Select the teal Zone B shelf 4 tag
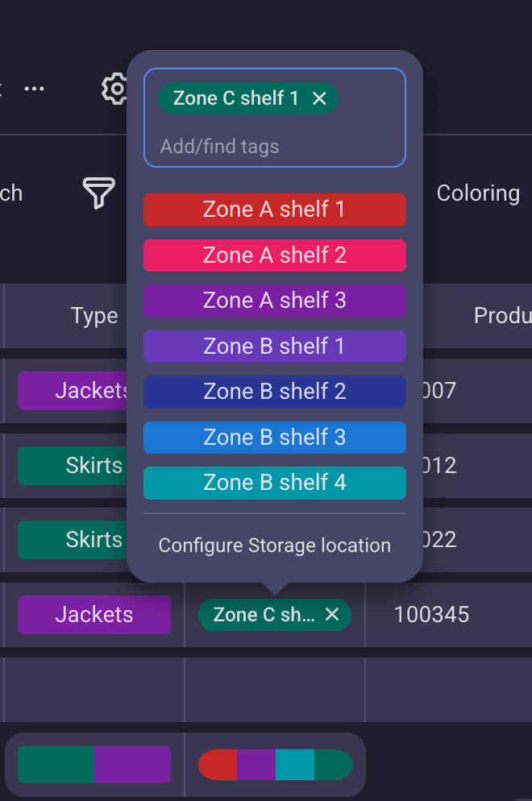Image resolution: width=532 pixels, height=801 pixels. tap(274, 483)
